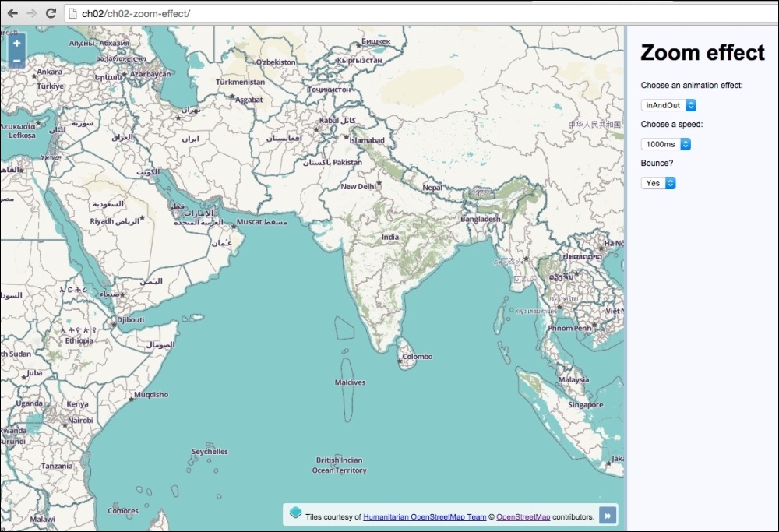Click the Aşgabat map label
The image size is (779, 532).
click(x=249, y=100)
